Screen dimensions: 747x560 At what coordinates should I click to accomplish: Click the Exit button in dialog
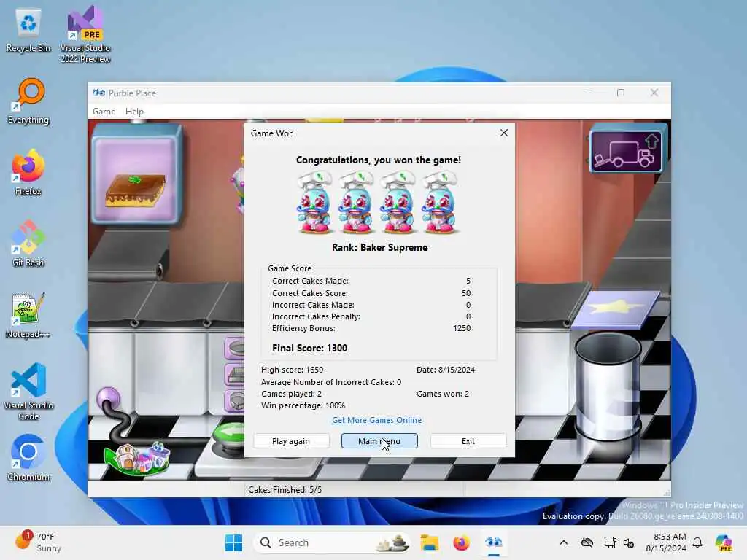[468, 441]
